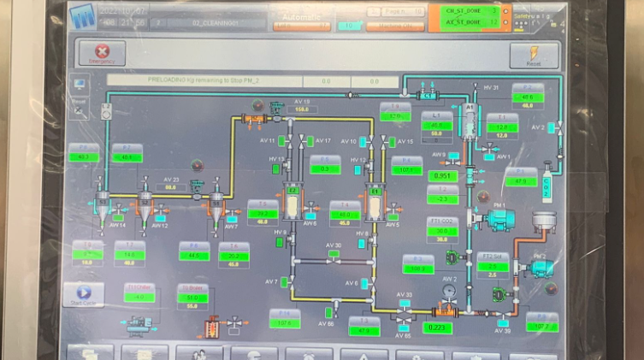Viewport: 644px width, 360px height.
Task: Click the pressure gauge left of AV 19
Action: click(257, 105)
